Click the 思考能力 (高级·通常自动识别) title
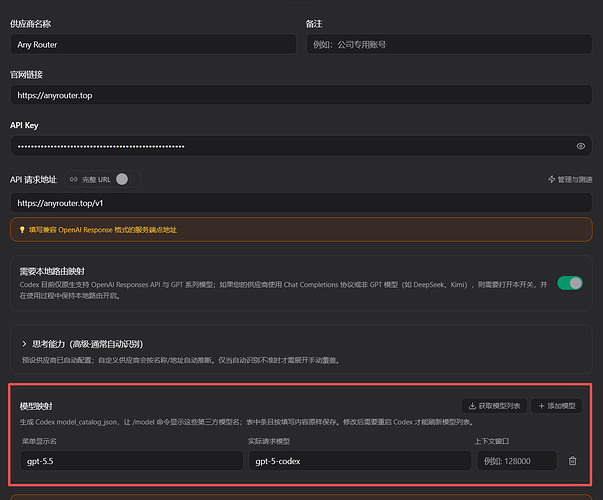The width and height of the screenshot is (603, 500). click(87, 344)
